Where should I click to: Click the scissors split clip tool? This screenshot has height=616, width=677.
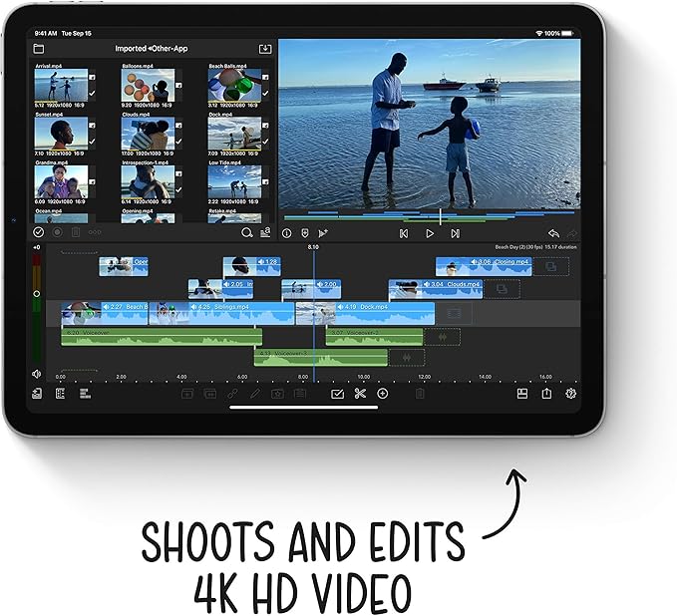360,394
